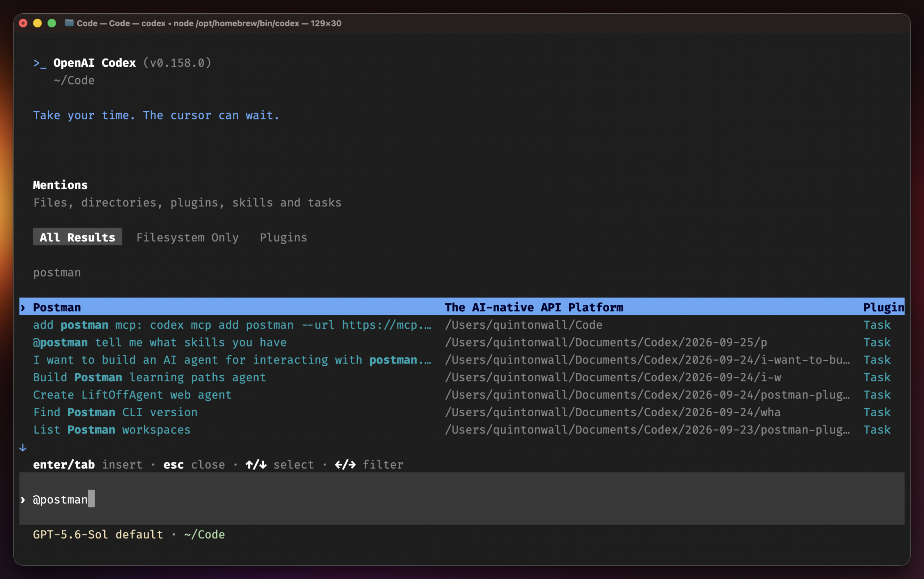Select 'Find Postman CLI version' task
The image size is (924, 579).
pos(462,412)
